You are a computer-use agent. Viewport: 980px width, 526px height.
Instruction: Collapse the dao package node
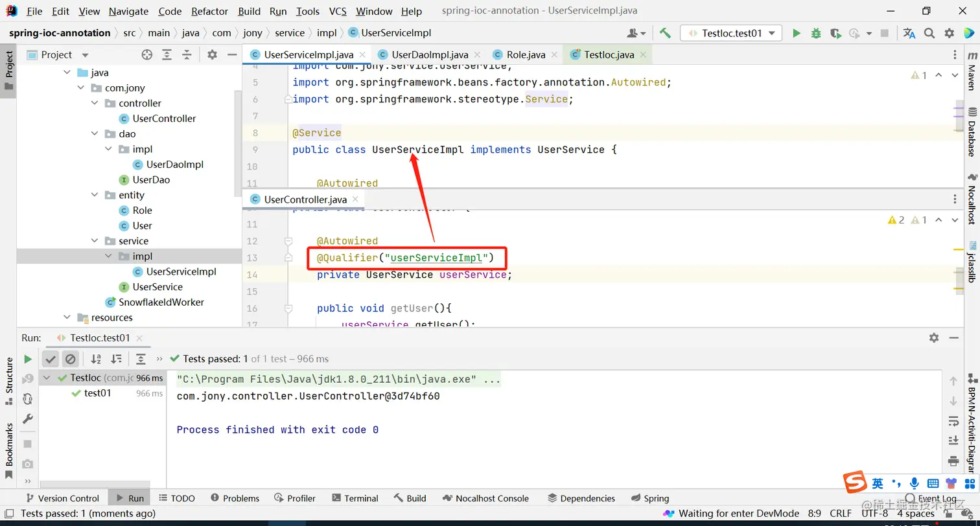95,134
